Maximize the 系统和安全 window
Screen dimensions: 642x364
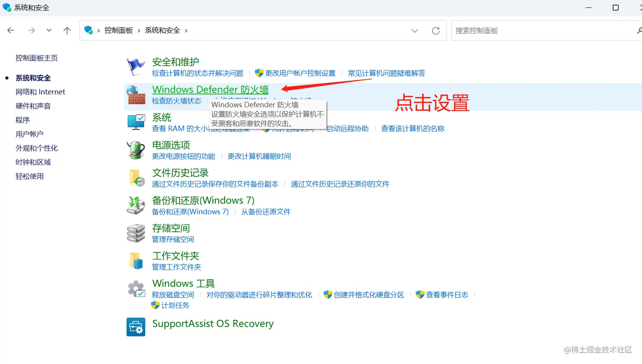[616, 8]
